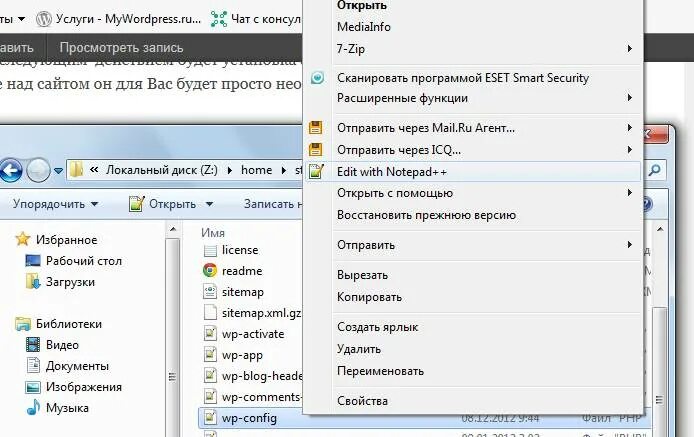Select the sitemap file
Viewport: 694px width, 437px height.
[x=243, y=292]
